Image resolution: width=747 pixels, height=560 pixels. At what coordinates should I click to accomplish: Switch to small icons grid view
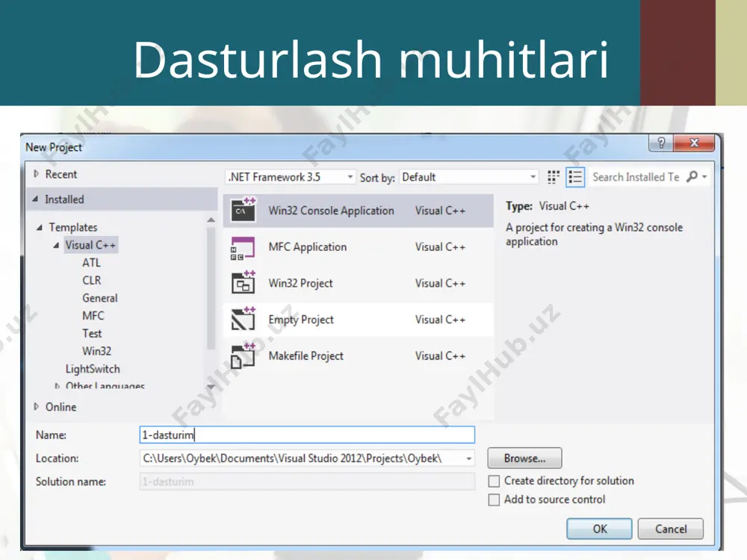pos(553,177)
